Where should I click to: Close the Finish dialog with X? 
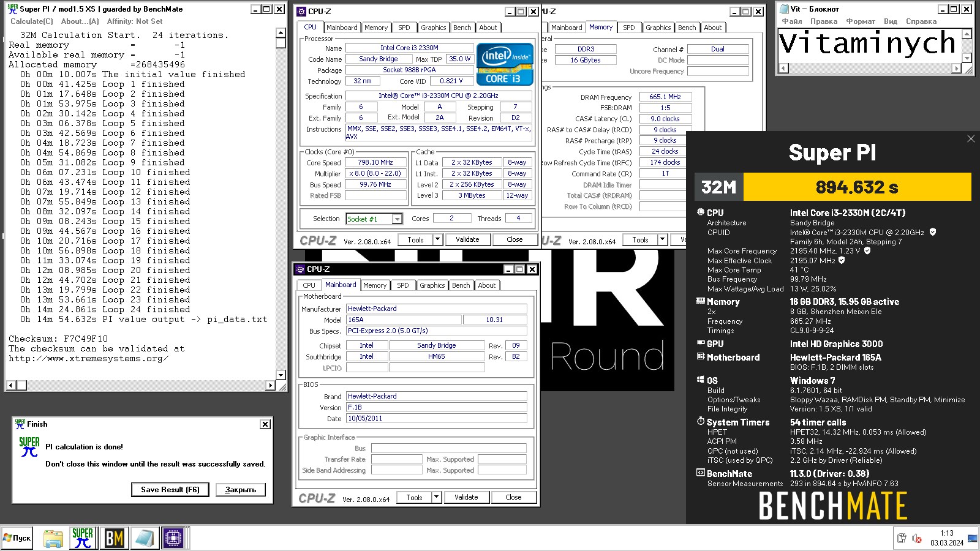[265, 424]
